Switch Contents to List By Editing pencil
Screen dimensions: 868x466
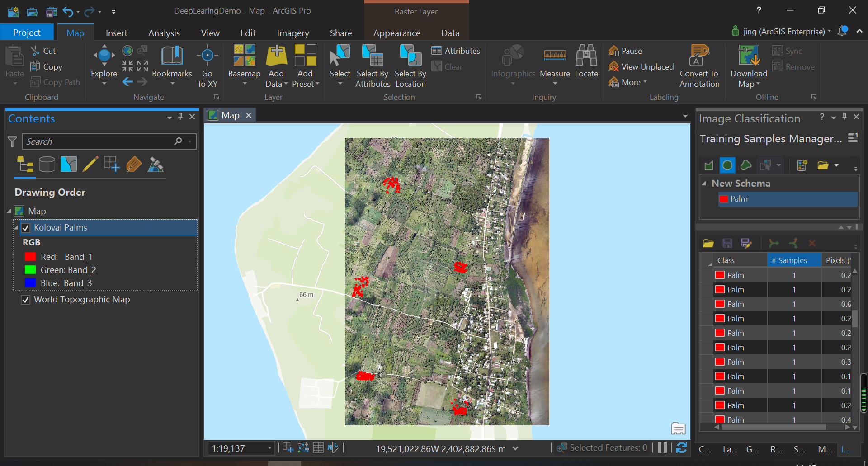point(90,165)
